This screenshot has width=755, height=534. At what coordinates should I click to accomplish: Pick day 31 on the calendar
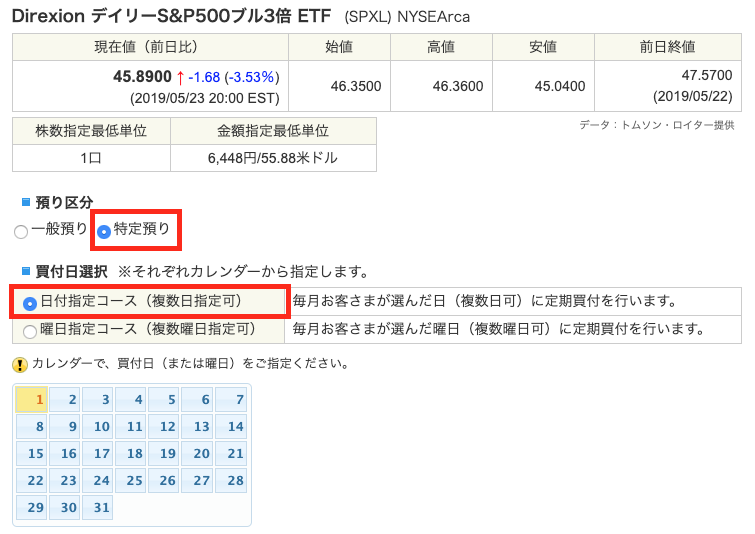click(98, 508)
